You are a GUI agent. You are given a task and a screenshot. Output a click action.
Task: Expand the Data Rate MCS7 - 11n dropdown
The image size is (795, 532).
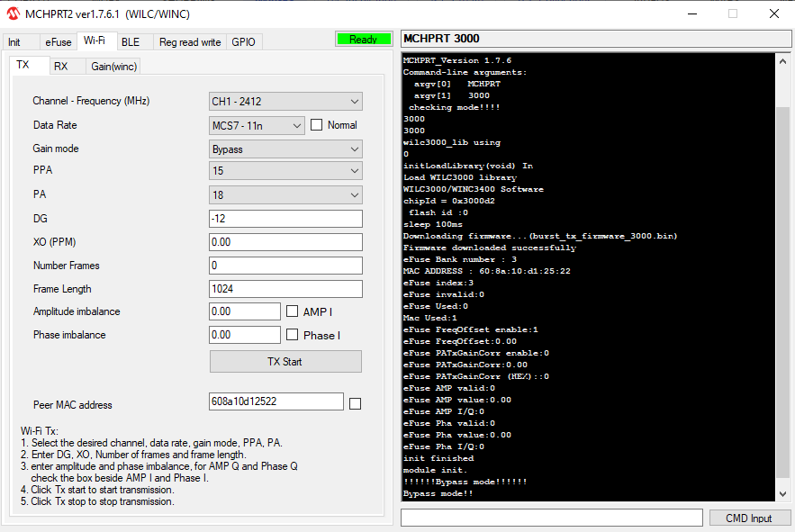(x=257, y=126)
